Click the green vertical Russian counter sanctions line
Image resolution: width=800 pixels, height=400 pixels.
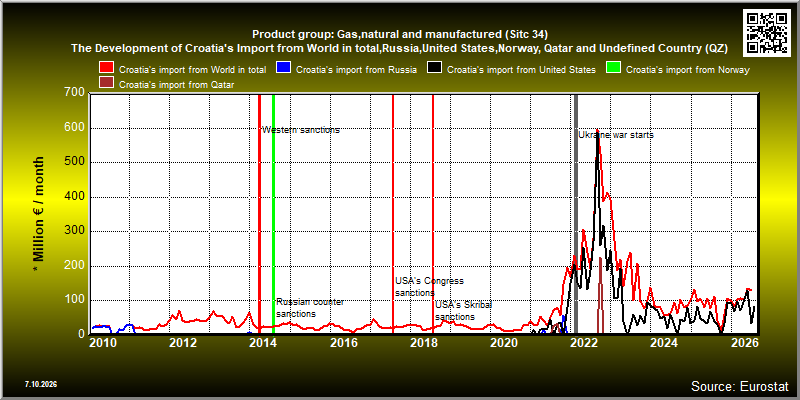[x=273, y=214]
